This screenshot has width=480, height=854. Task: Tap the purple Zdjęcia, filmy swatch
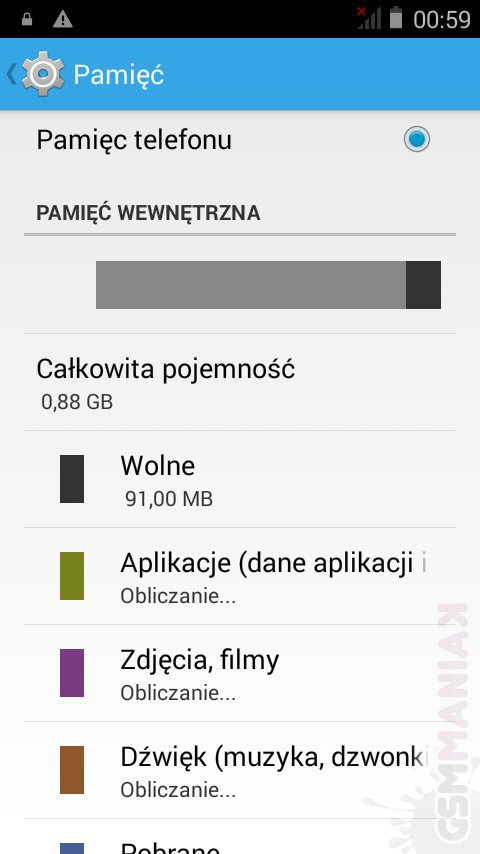[x=72, y=673]
